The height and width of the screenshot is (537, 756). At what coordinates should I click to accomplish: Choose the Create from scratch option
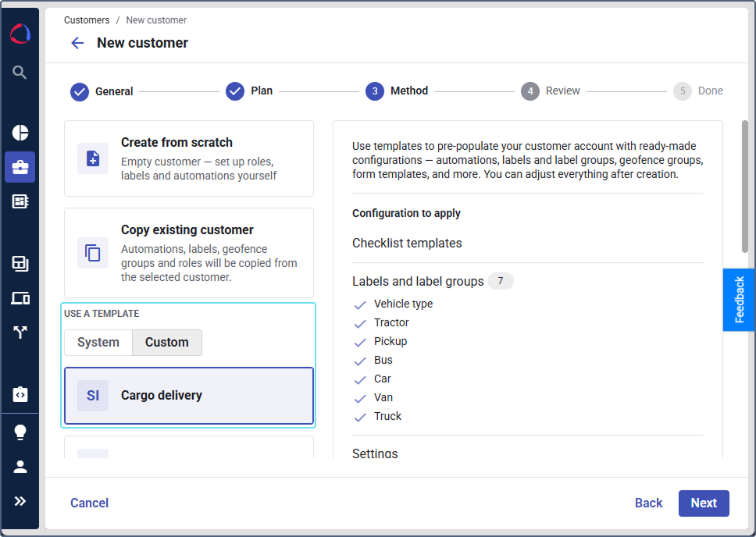[189, 158]
